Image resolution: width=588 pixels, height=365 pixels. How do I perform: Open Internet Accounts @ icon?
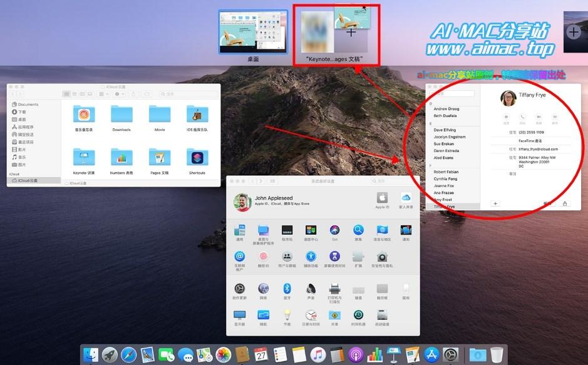tap(240, 256)
